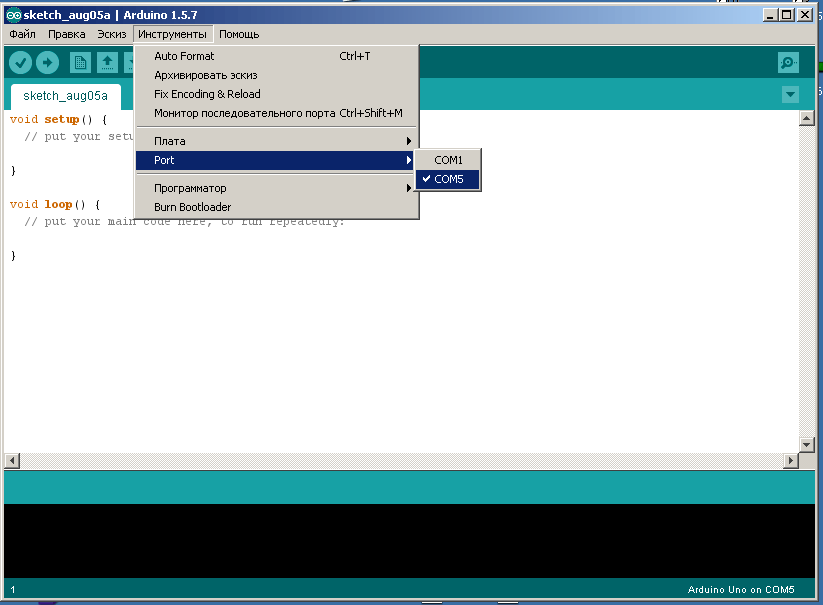This screenshot has height=605, width=823.
Task: Click the Arduino logo in the title bar
Action: click(x=14, y=15)
